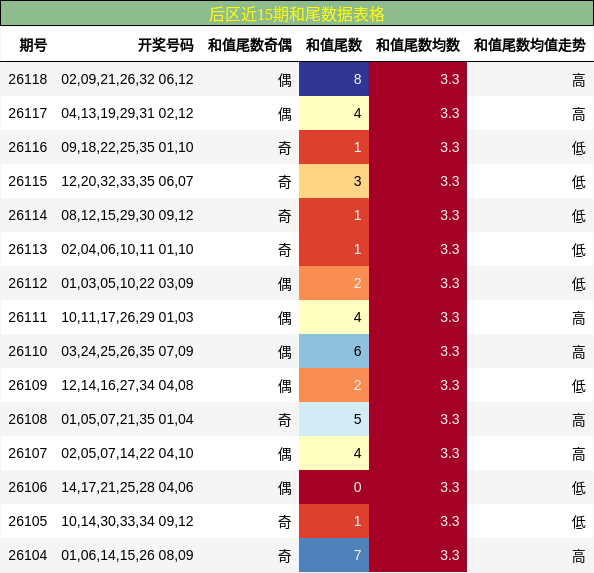Select draw numbers 09,18,22,25,35 01,10

click(x=127, y=147)
